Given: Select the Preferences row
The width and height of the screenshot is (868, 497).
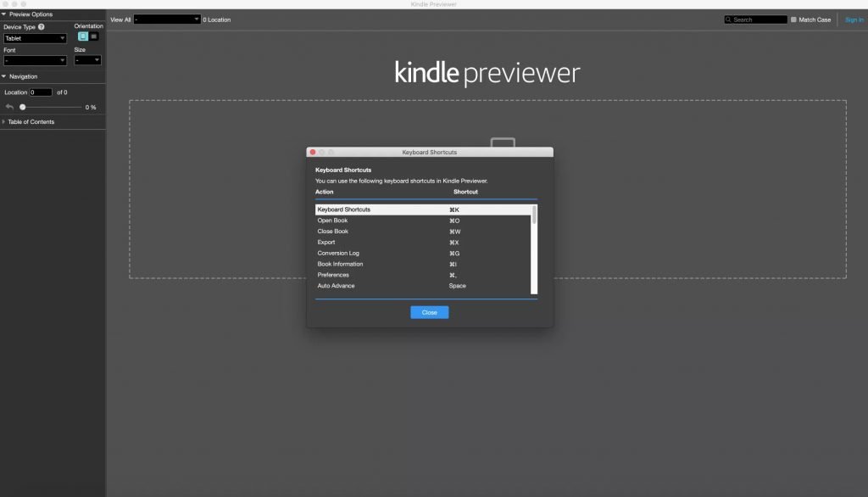Looking at the screenshot, I should coord(423,275).
